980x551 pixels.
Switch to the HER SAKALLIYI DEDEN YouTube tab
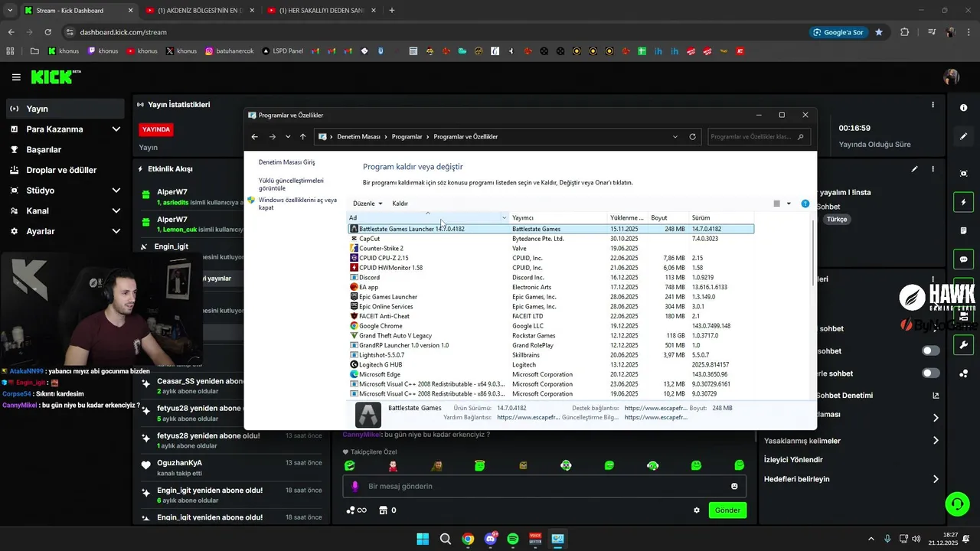(322, 11)
